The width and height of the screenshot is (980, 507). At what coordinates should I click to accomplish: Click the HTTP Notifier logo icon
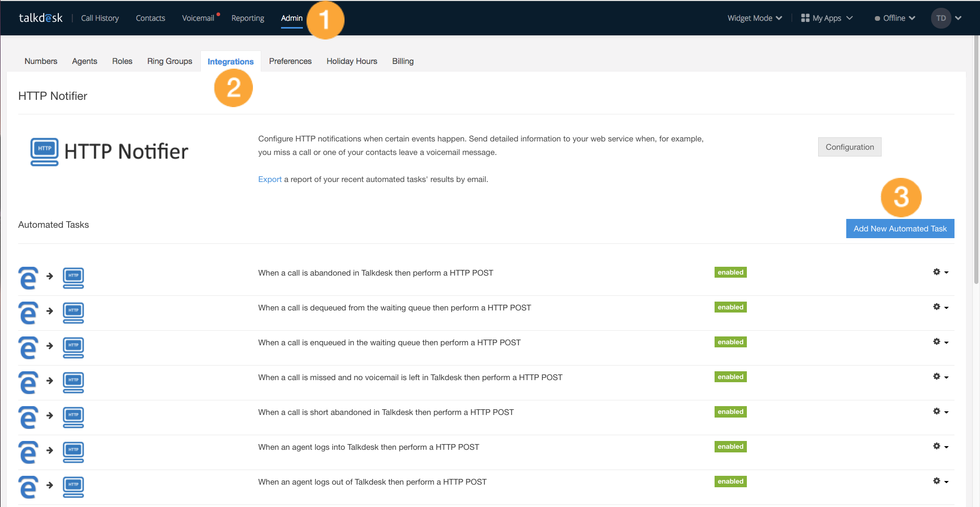coord(44,151)
